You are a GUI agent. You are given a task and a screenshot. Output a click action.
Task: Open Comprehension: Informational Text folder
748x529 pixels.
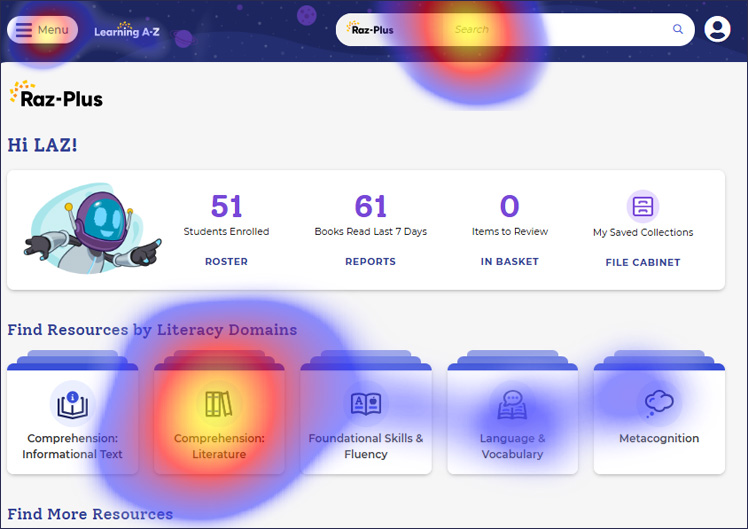click(73, 420)
